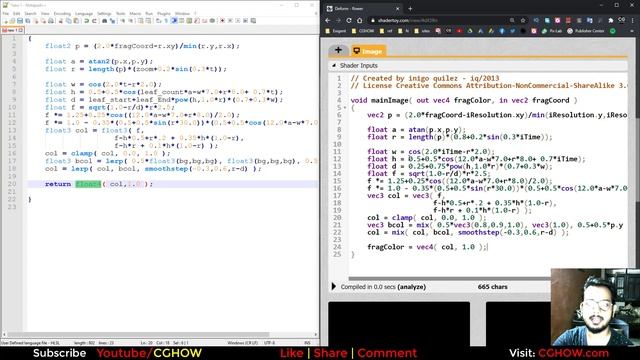The height and width of the screenshot is (360, 640).
Task: Toggle file monitoring eye icon in Notepad++
Action: [212, 20]
